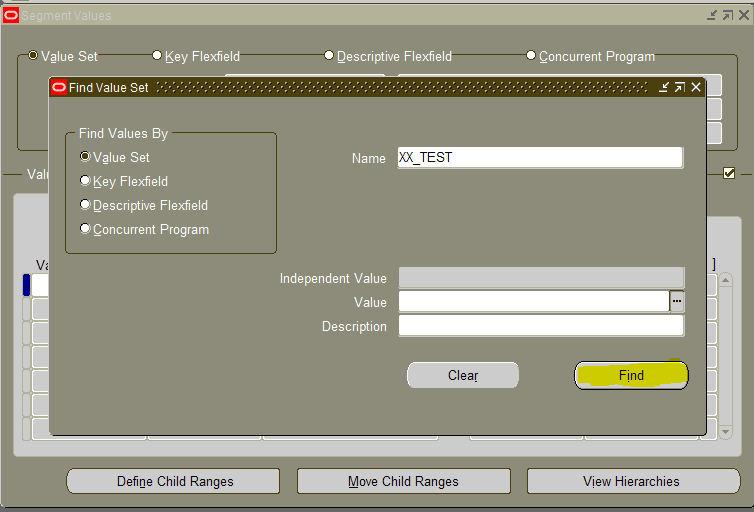Click the Value input field
Image resolution: width=754 pixels, height=512 pixels.
point(534,302)
